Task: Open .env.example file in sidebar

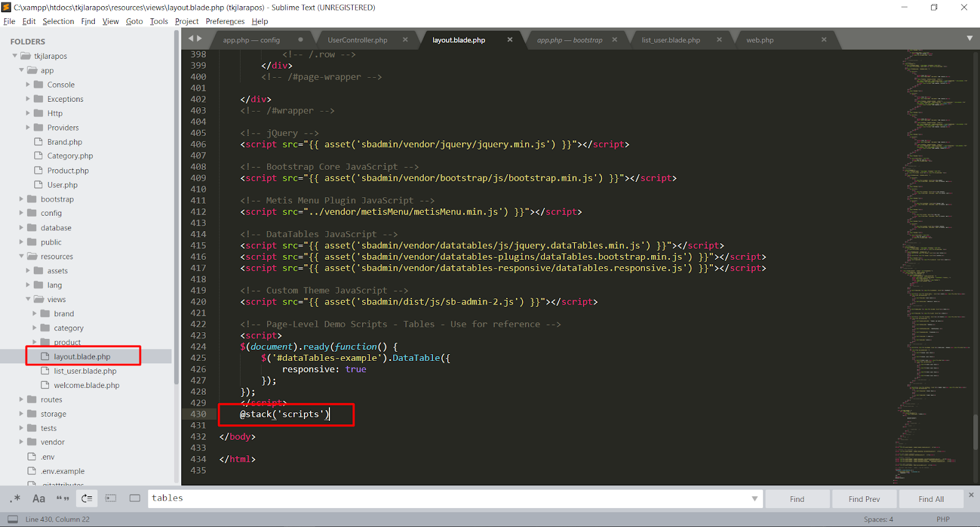Action: [62, 471]
